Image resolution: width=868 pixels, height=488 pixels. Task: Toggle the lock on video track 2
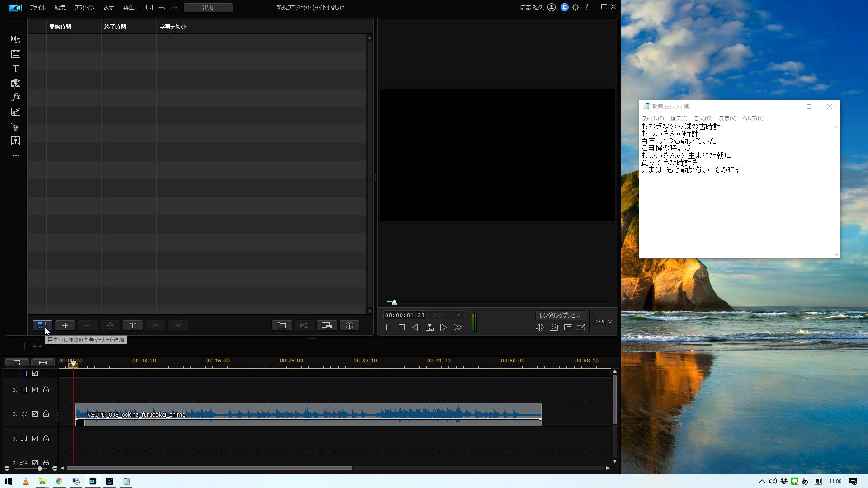coord(46,439)
